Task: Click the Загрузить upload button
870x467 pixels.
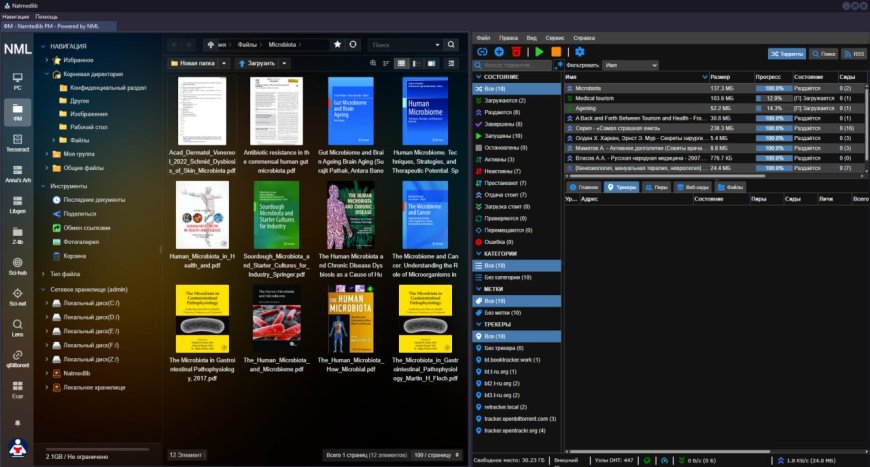Action: click(256, 63)
